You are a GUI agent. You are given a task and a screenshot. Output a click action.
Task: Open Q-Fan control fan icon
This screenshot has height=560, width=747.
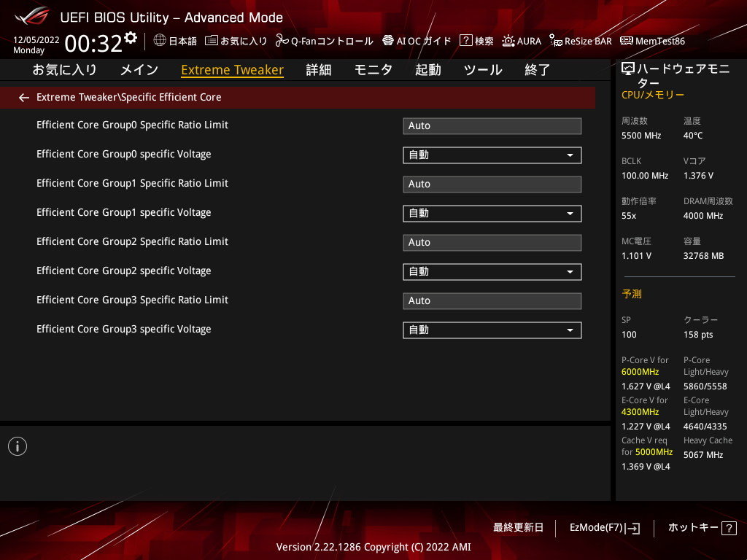(x=282, y=41)
